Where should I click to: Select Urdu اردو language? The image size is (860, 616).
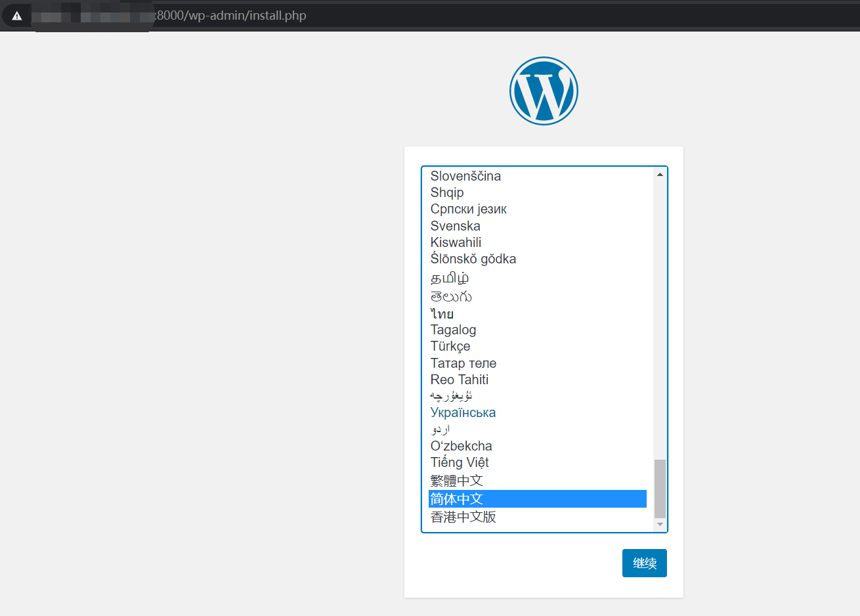pyautogui.click(x=538, y=429)
